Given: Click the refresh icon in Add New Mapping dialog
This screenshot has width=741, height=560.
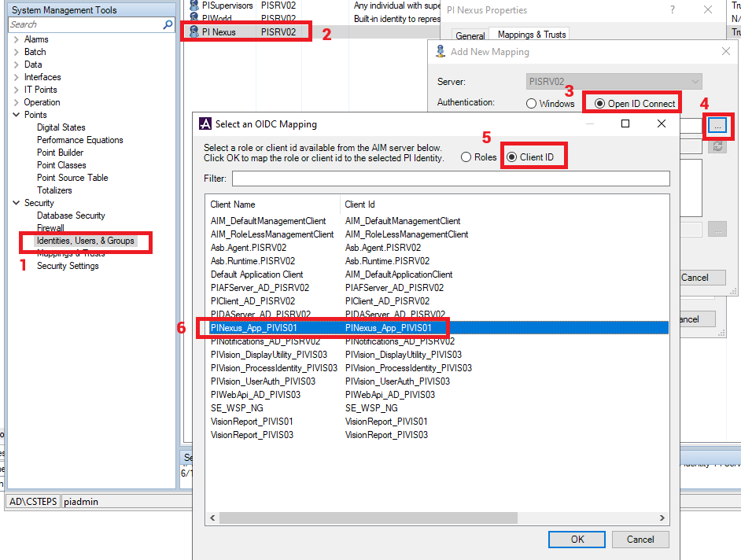Looking at the screenshot, I should click(x=717, y=146).
